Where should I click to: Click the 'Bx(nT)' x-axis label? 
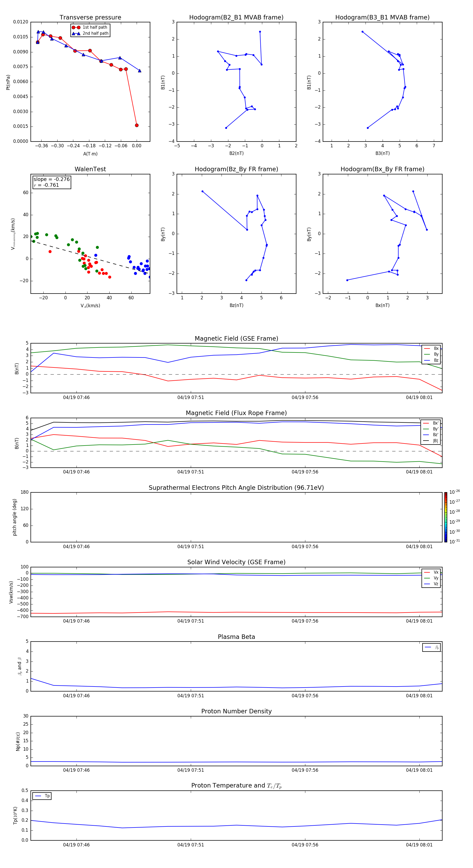click(382, 305)
